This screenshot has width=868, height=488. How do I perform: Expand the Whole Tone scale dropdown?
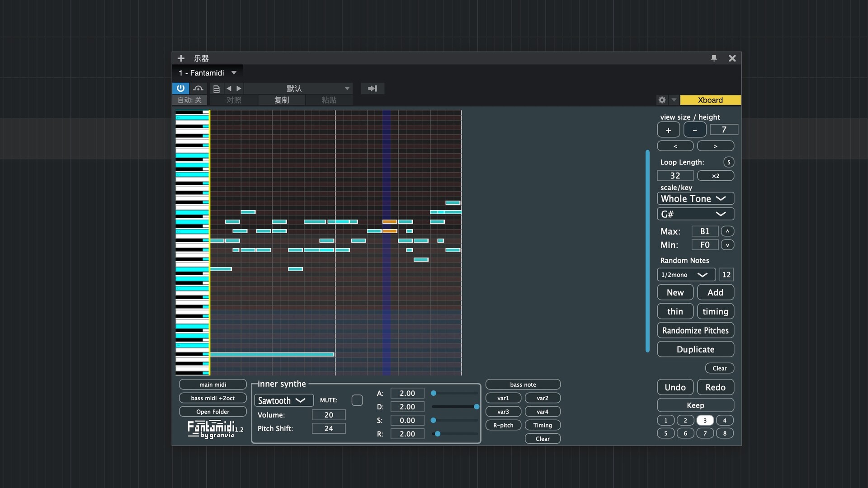click(695, 199)
